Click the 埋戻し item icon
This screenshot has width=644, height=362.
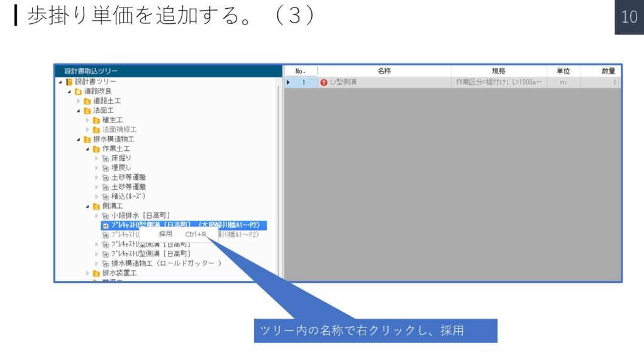tap(105, 168)
